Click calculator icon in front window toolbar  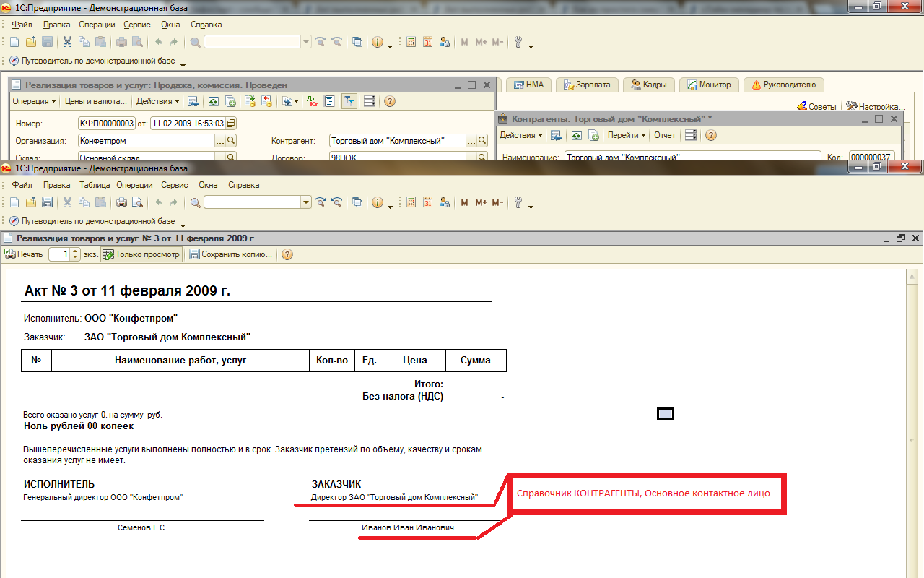click(x=411, y=202)
